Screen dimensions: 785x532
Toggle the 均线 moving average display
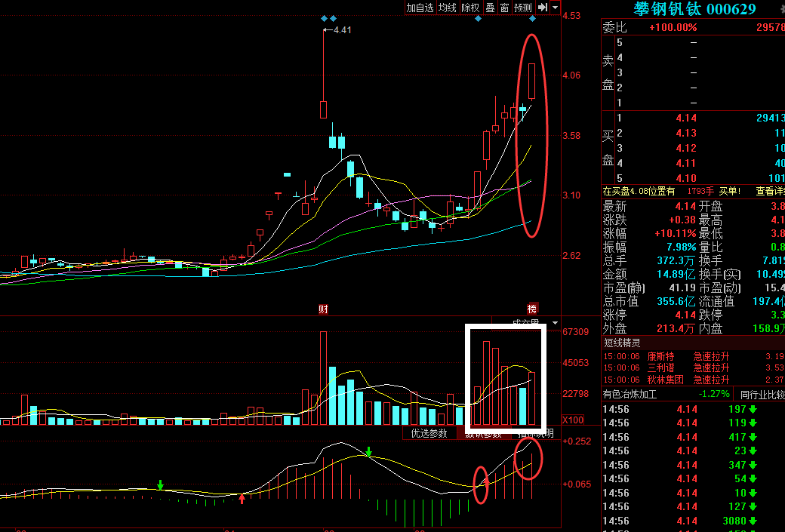pyautogui.click(x=448, y=8)
